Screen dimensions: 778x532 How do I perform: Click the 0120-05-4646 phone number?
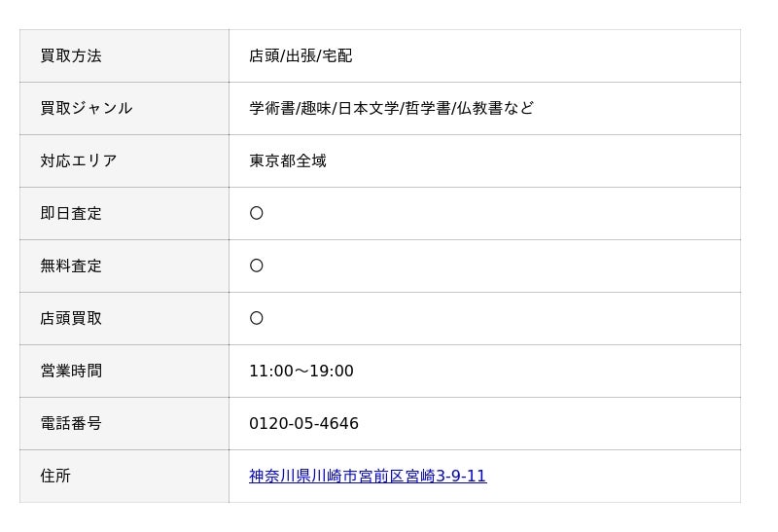pyautogui.click(x=303, y=423)
